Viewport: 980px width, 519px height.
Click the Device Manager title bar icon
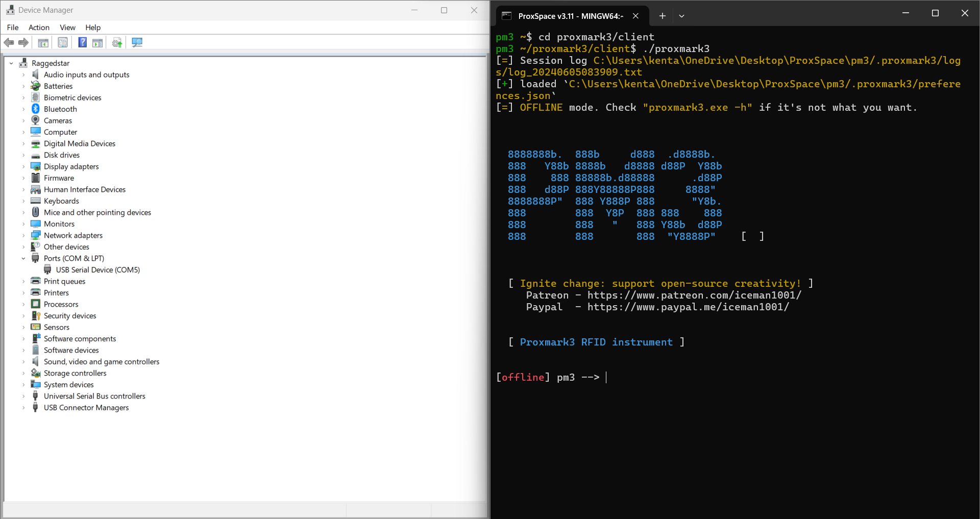click(x=10, y=10)
